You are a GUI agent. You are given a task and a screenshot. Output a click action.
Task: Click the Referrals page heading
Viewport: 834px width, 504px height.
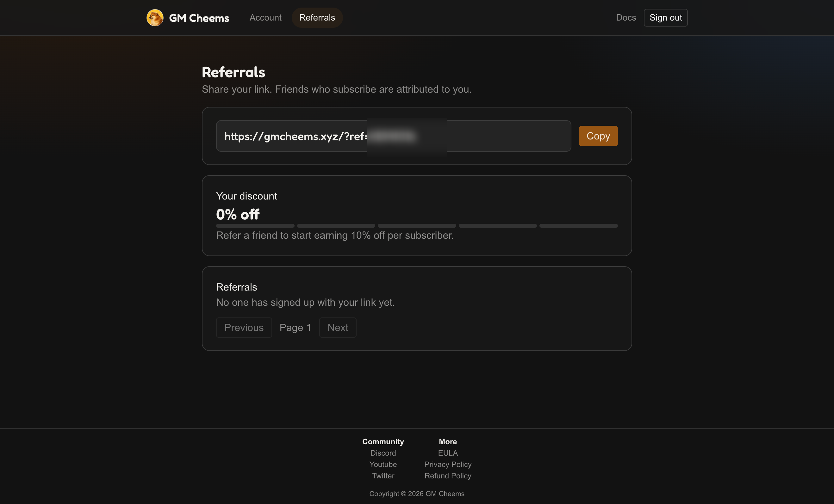233,72
